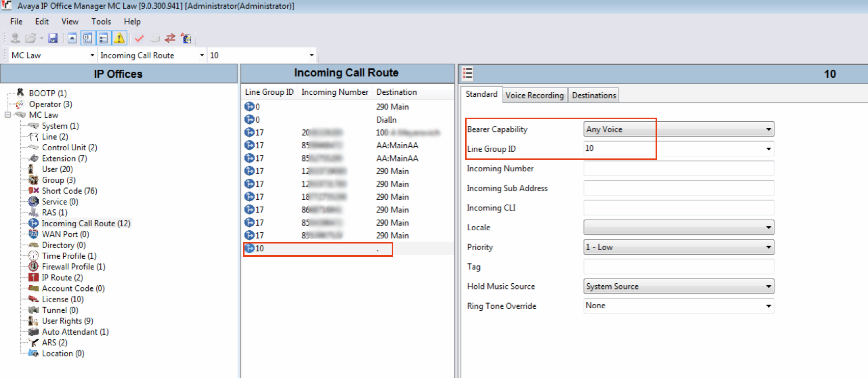Open the Locale dropdown
Viewport: 868px width, 378px height.
click(769, 228)
